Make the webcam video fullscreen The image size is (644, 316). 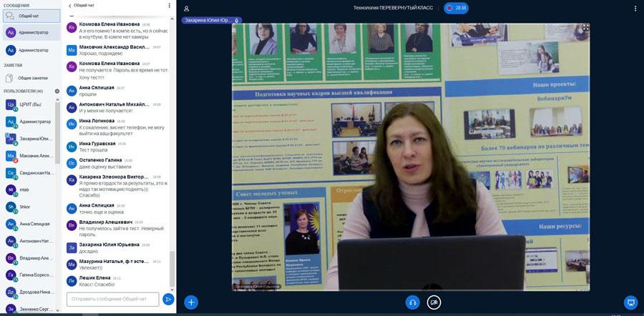[585, 27]
